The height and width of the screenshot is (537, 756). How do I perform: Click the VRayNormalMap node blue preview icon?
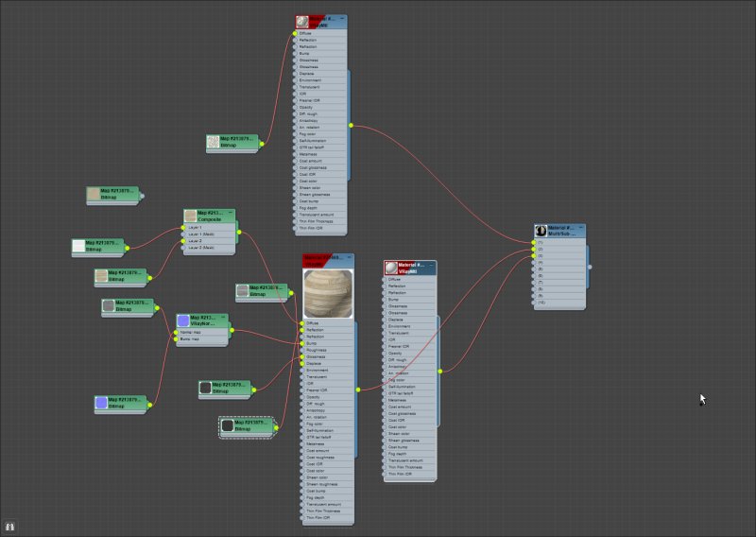(183, 321)
